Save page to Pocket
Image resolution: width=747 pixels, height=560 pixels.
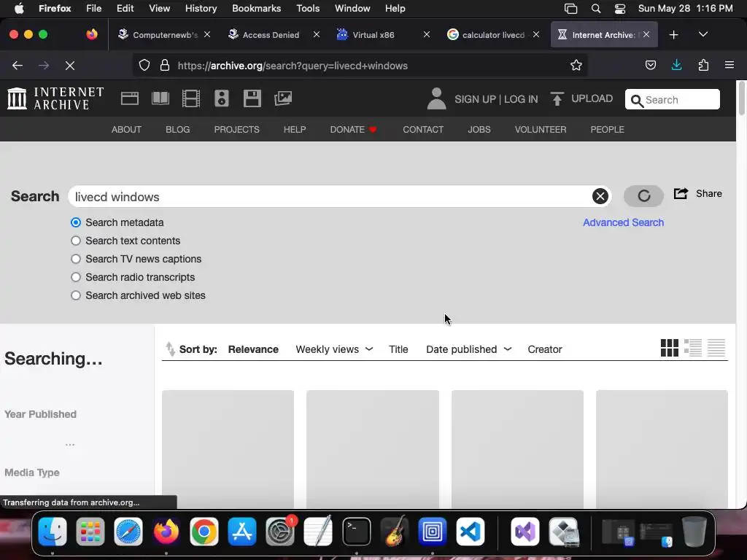tap(650, 65)
